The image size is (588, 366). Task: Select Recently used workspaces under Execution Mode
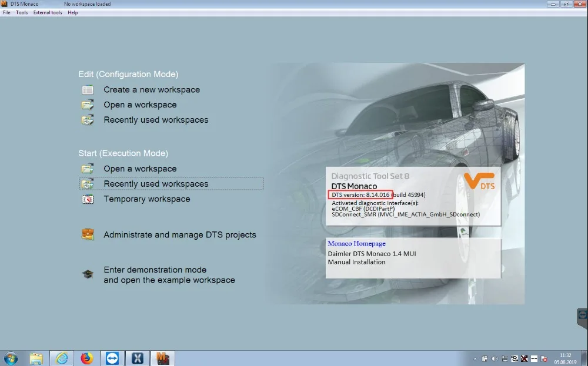171,184
